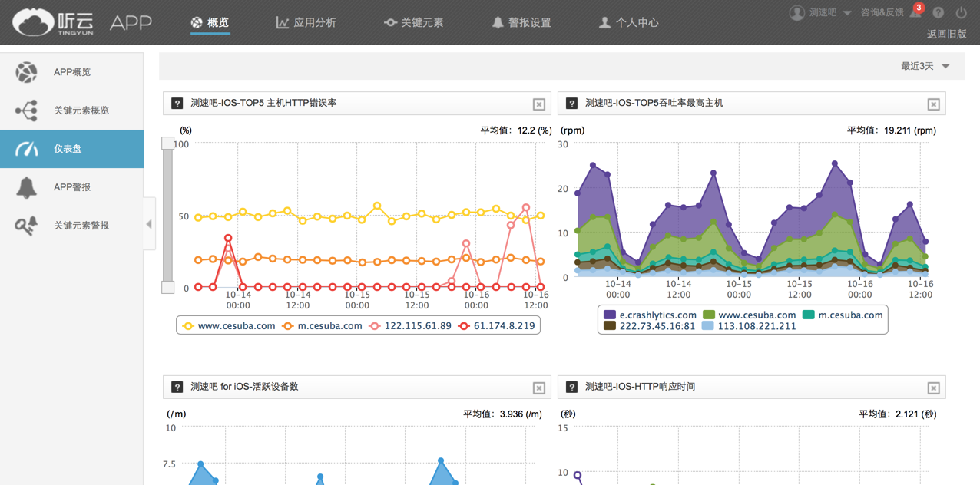980x485 pixels.
Task: Click the 关键元素概览 share-node icon
Action: coord(26,111)
